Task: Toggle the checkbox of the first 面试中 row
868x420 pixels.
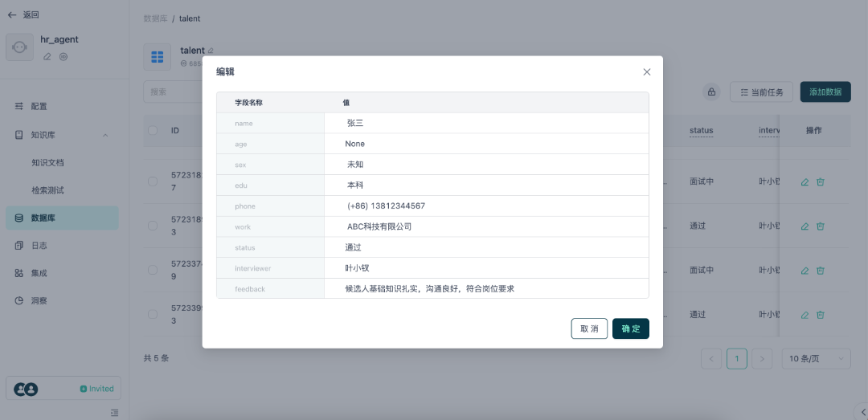Action: coord(153,181)
